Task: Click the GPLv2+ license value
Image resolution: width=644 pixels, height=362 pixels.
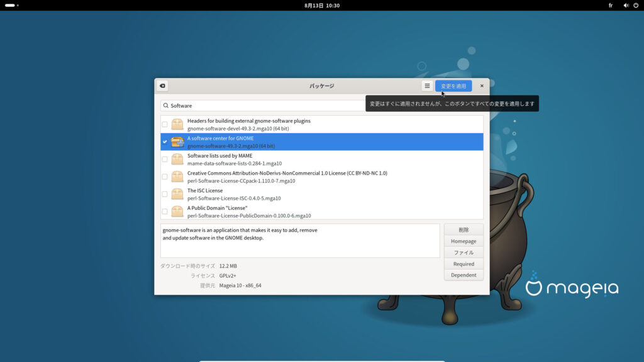Action: click(228, 276)
